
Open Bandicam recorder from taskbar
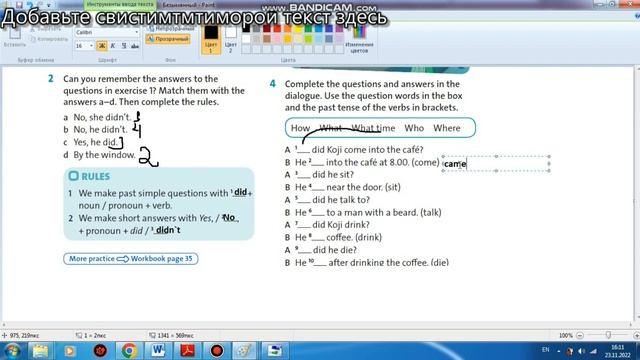217,351
